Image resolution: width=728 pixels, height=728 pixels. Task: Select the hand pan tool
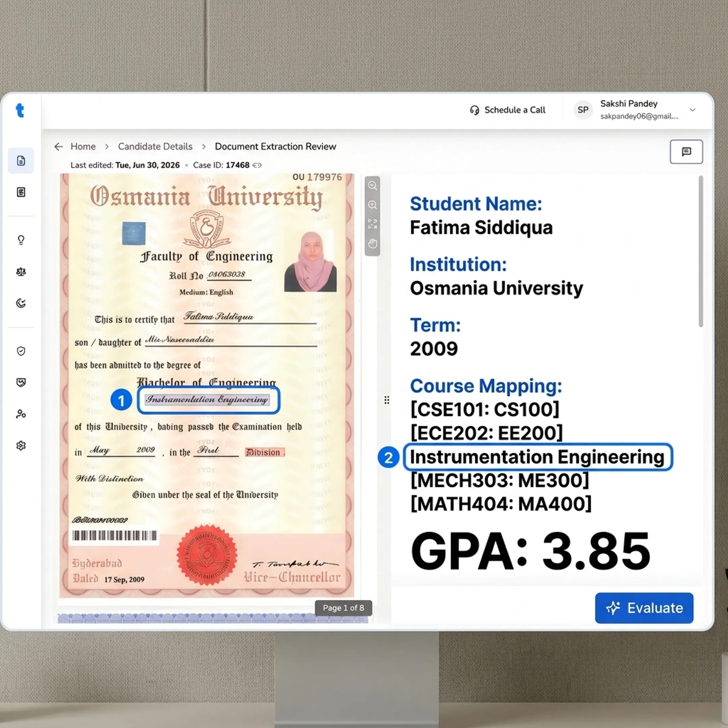pyautogui.click(x=372, y=243)
